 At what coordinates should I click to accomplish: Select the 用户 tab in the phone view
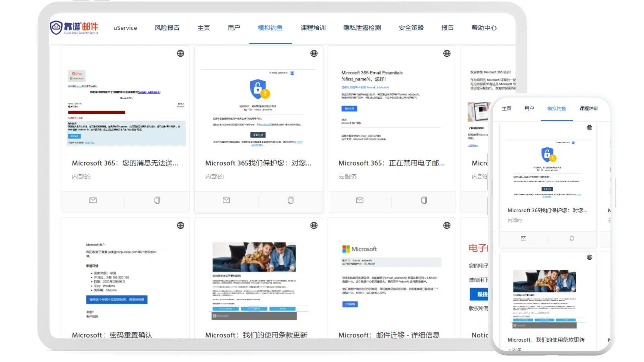(529, 109)
